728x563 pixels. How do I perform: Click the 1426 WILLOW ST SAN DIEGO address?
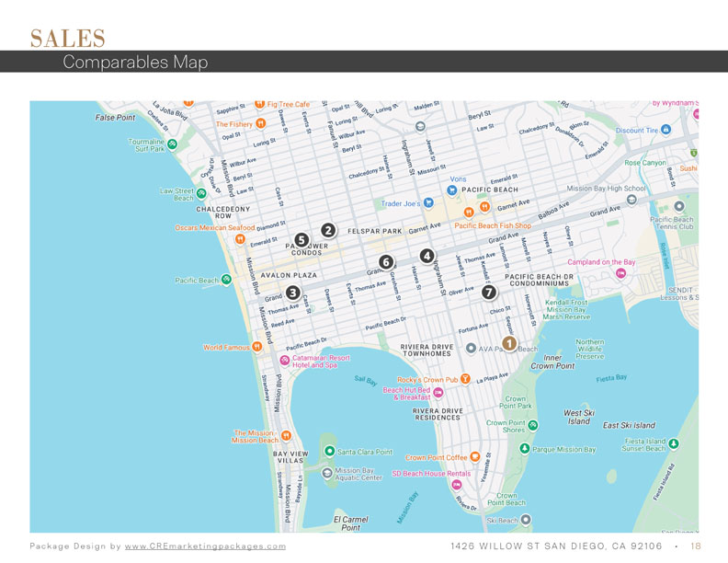pyautogui.click(x=556, y=546)
